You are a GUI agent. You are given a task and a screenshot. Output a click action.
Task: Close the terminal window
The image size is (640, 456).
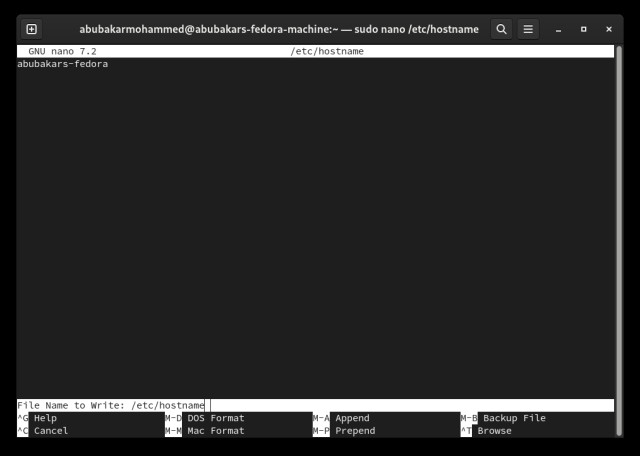click(609, 29)
